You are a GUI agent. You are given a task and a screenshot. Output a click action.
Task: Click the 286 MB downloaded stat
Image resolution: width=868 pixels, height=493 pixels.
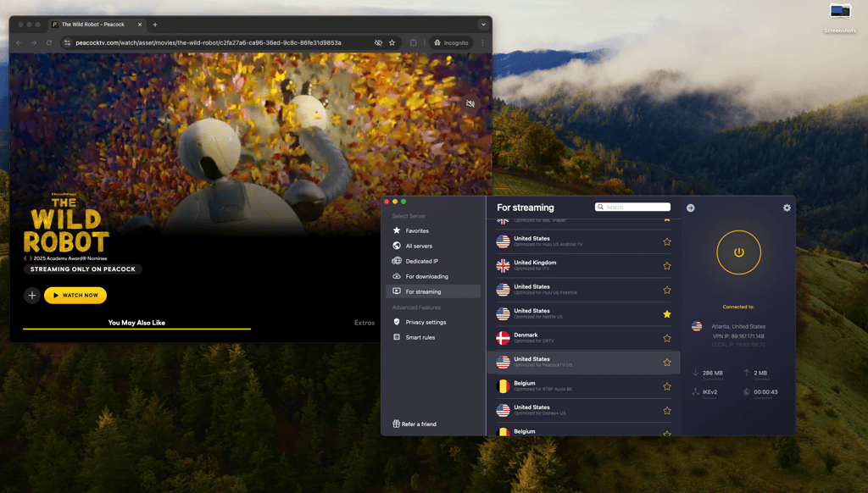708,374
